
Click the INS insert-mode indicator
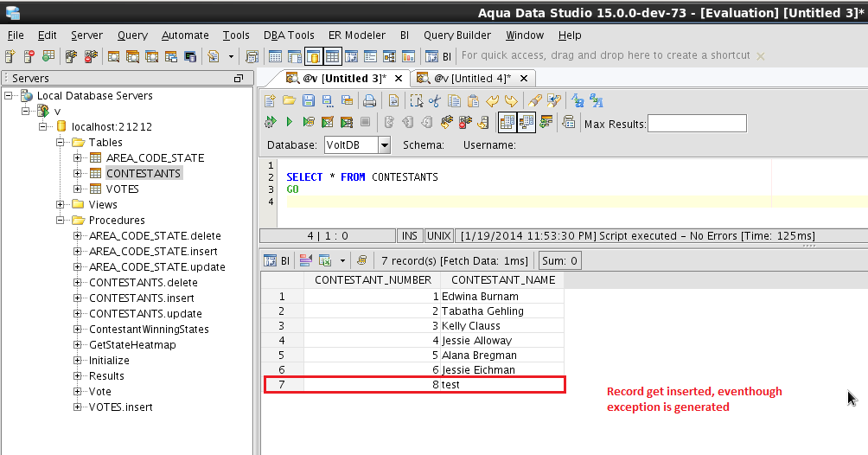410,236
